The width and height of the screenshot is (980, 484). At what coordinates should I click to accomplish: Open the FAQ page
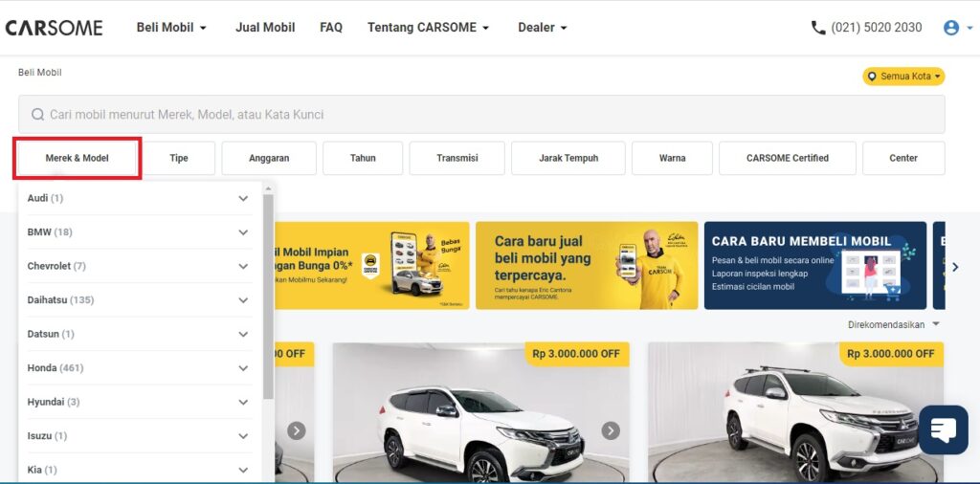[x=331, y=28]
